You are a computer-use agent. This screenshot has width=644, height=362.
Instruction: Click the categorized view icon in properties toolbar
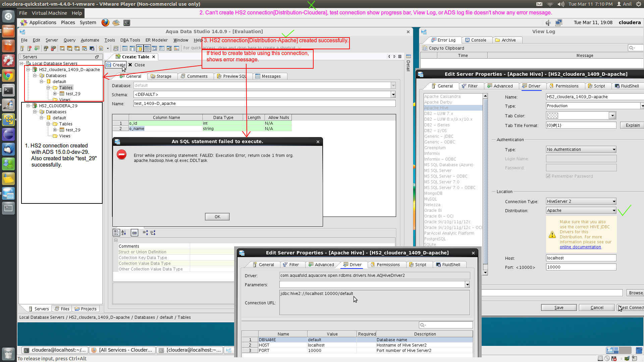tap(116, 233)
